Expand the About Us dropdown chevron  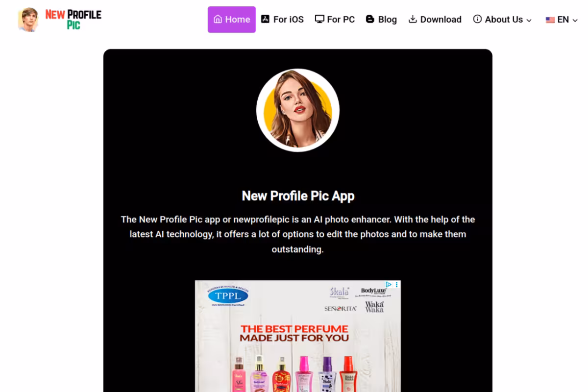pos(529,20)
